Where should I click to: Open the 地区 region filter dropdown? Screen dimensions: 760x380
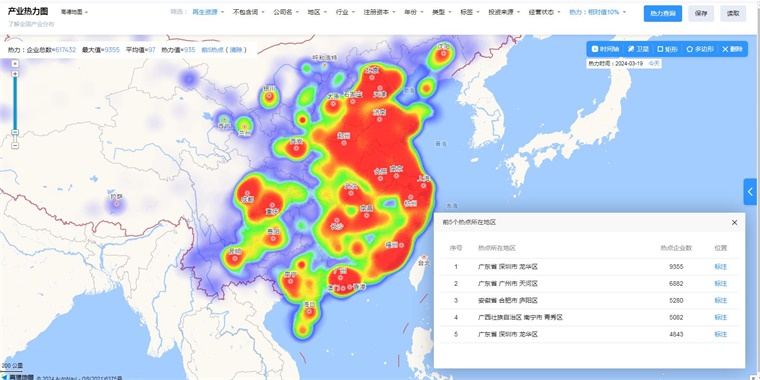(317, 12)
